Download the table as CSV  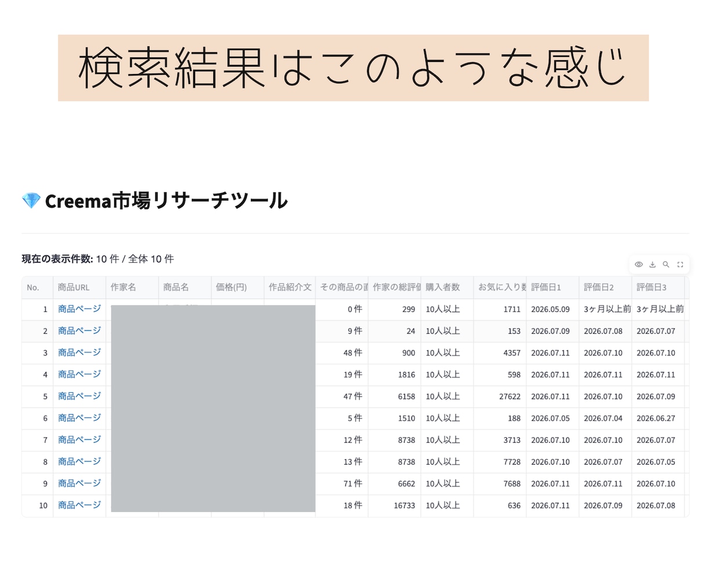click(653, 264)
